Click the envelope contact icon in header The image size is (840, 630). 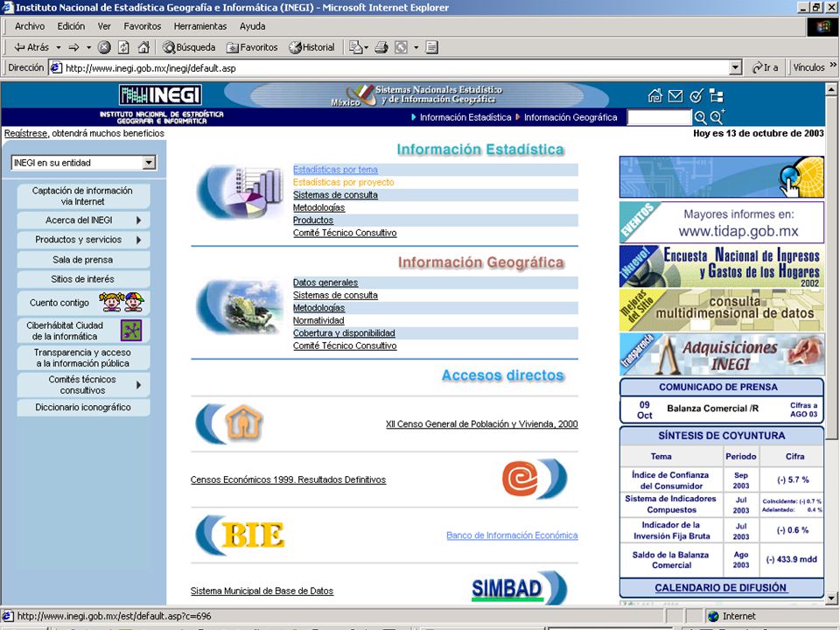coord(675,96)
